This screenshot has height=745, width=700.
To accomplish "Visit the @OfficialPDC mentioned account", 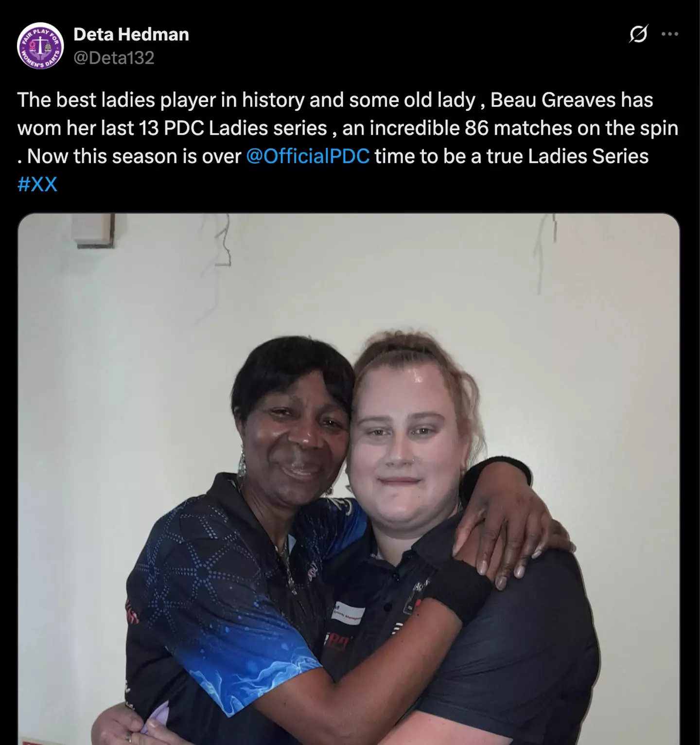I will click(308, 156).
